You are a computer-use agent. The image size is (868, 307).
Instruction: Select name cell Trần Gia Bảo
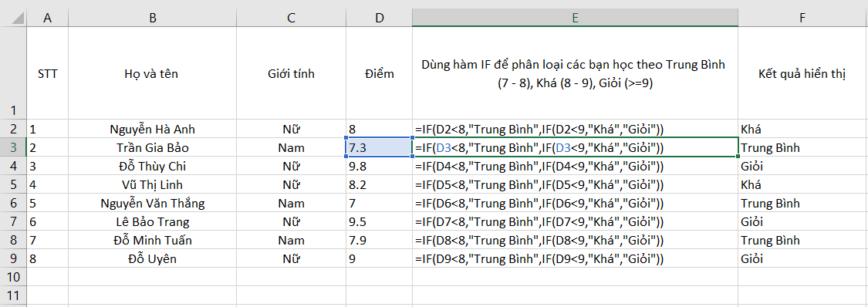[152, 147]
